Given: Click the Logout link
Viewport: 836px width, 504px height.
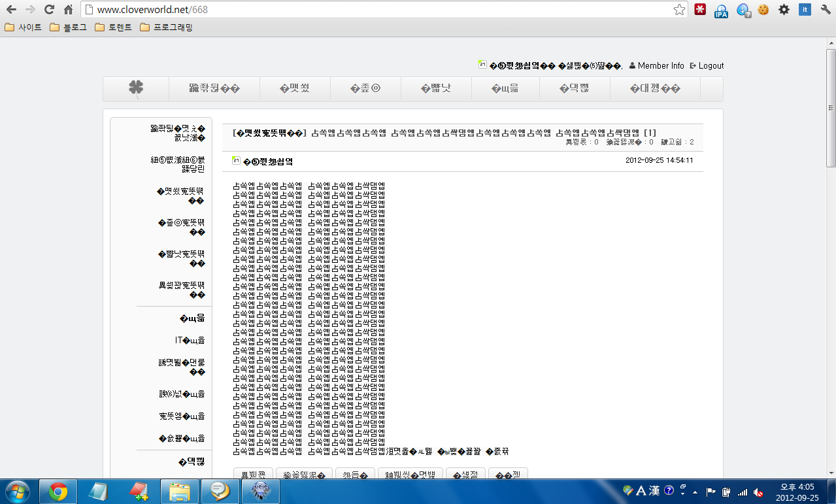Looking at the screenshot, I should (x=707, y=65).
